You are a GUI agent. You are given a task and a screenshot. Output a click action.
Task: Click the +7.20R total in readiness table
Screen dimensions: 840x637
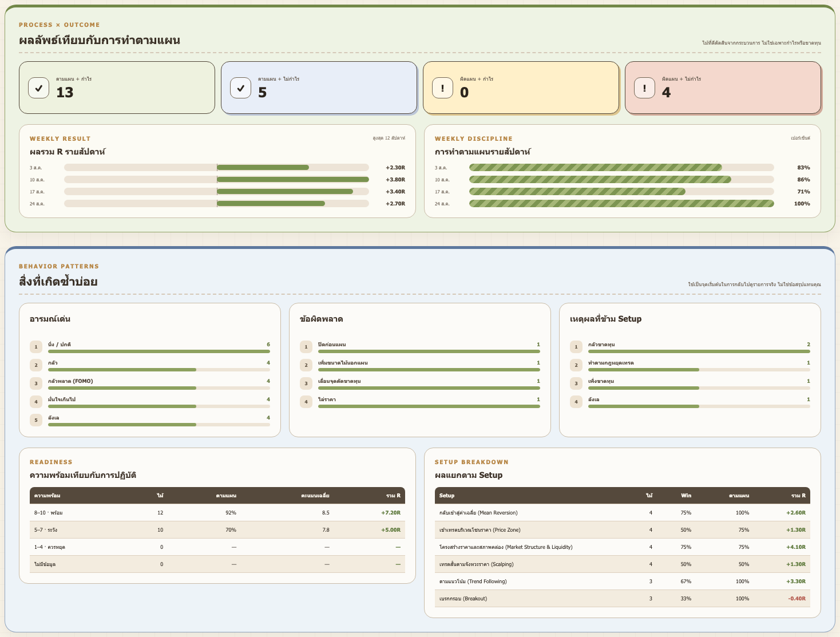coord(391,513)
